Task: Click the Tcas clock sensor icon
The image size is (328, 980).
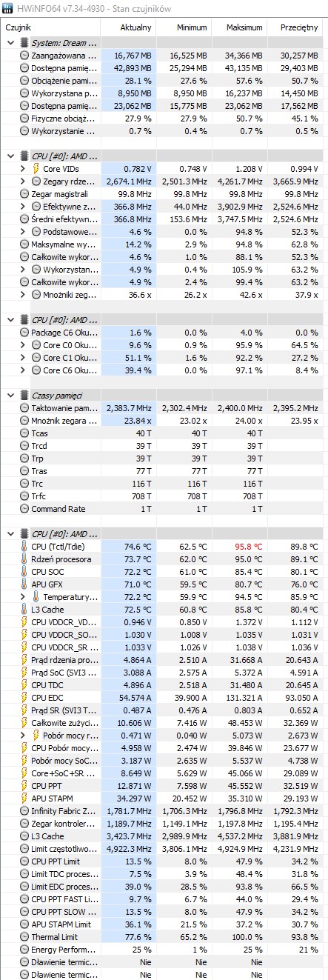Action: [x=24, y=433]
